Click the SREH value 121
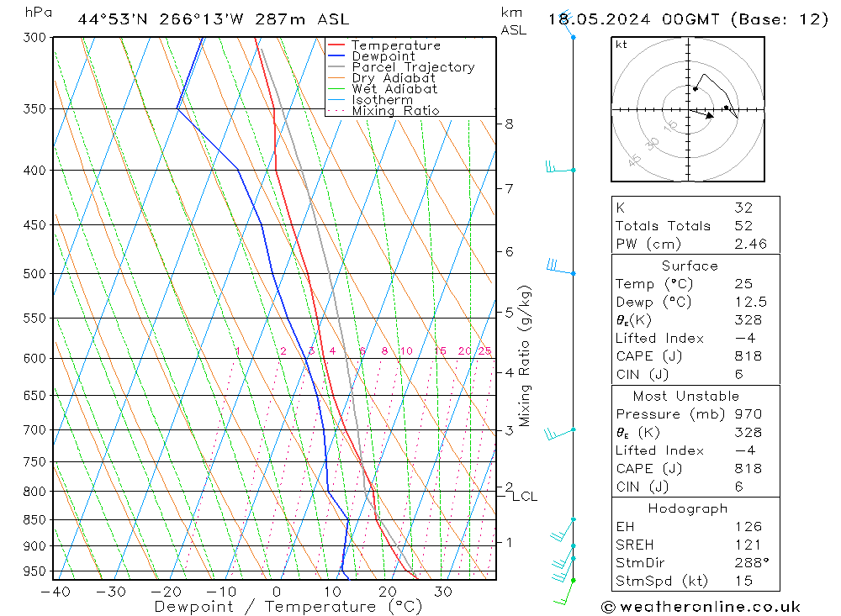 748,545
